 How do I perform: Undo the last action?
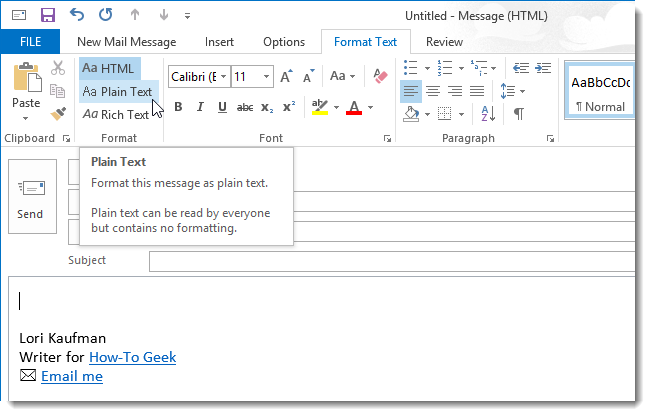click(77, 15)
